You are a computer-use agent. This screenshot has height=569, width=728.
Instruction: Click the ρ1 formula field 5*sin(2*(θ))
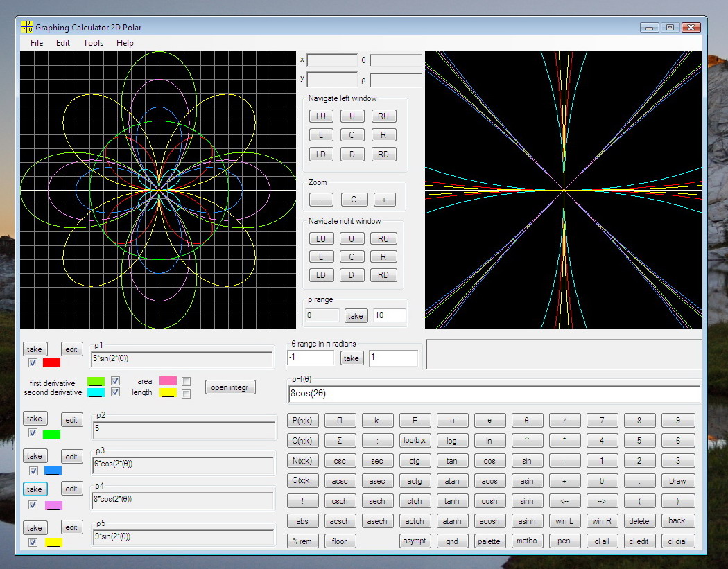tap(182, 359)
